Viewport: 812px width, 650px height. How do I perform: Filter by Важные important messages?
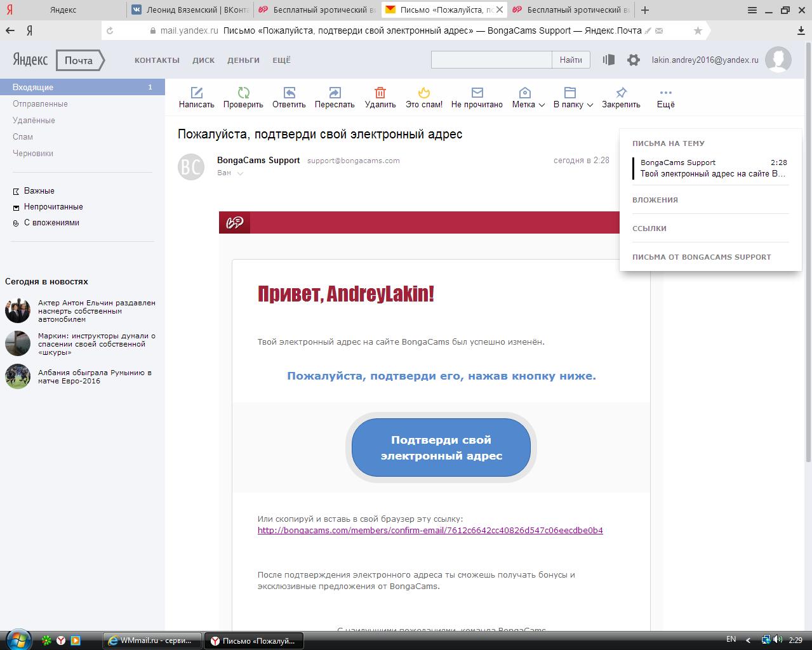39,190
